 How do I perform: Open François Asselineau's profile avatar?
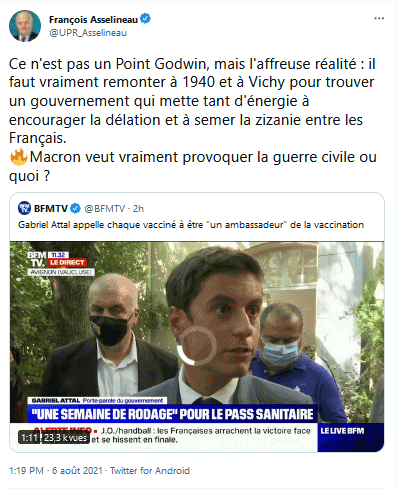(25, 26)
